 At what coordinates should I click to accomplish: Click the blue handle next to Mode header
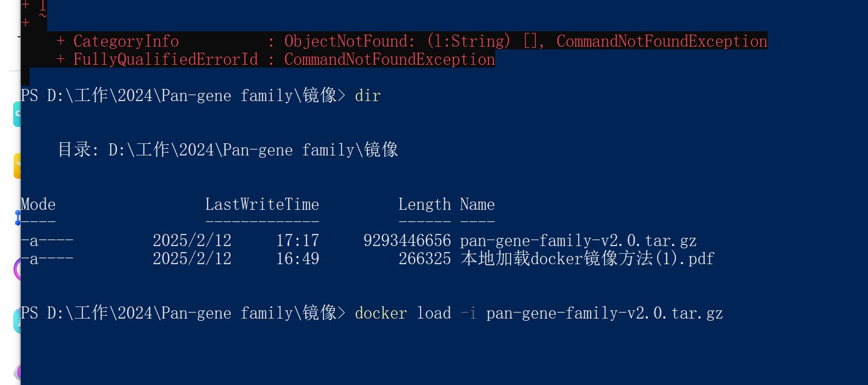click(18, 219)
